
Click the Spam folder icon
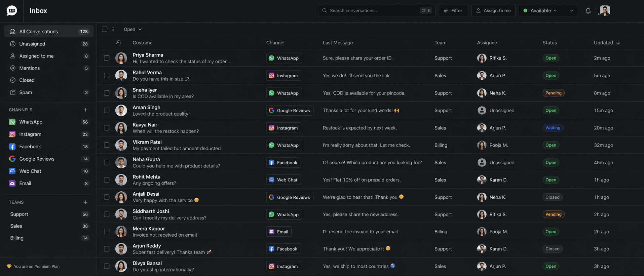(x=13, y=92)
